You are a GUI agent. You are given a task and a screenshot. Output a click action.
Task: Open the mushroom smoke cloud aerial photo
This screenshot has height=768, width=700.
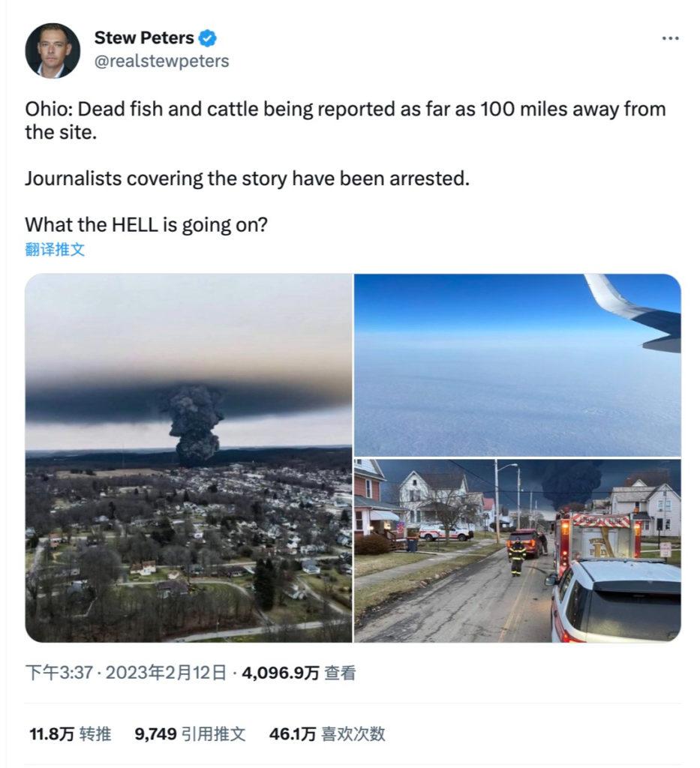[x=188, y=458]
